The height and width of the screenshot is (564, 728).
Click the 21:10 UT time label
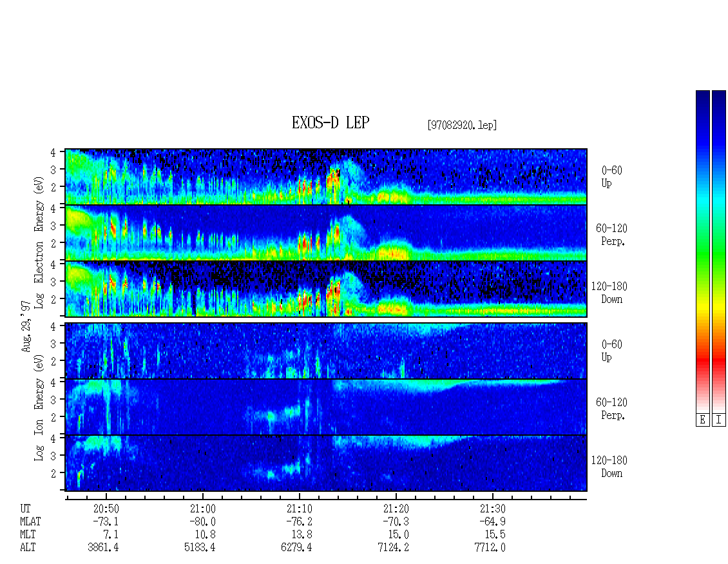pyautogui.click(x=300, y=509)
